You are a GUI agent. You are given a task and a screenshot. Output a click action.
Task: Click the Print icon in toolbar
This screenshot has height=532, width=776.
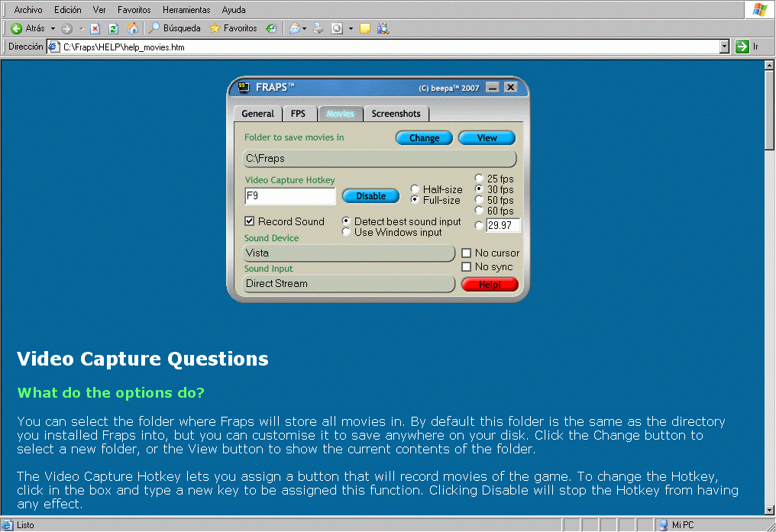point(319,28)
